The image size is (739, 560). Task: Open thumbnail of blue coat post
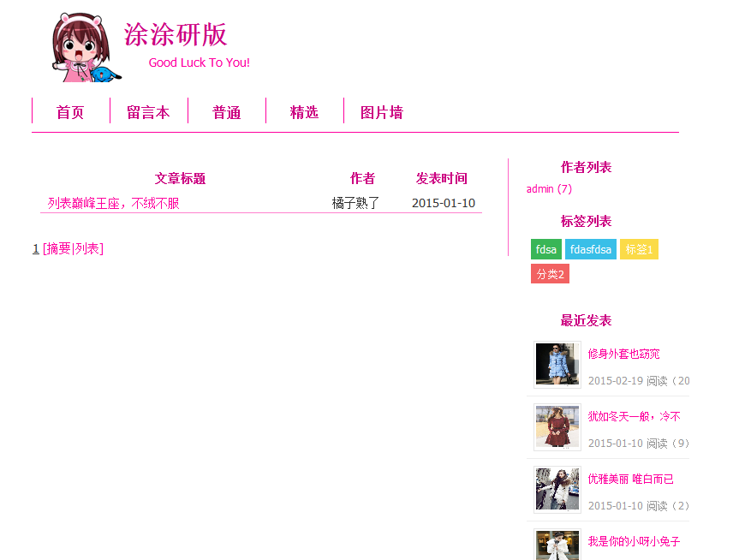coord(557,365)
